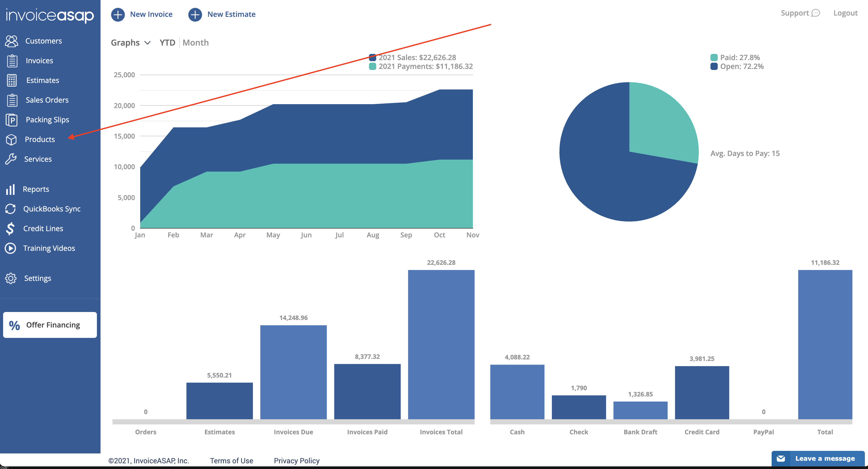Open Credit Lines
The image size is (868, 469).
43,229
